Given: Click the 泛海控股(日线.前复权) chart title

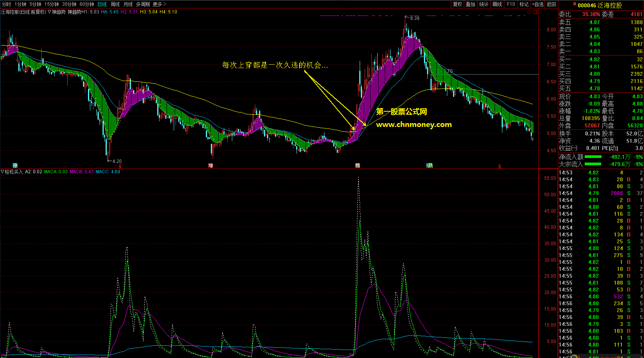Looking at the screenshot, I should point(23,12).
